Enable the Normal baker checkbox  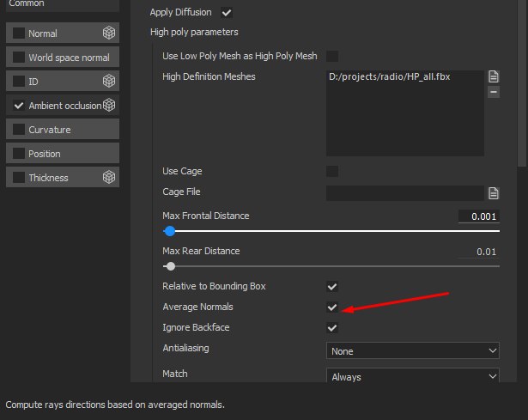click(x=19, y=33)
